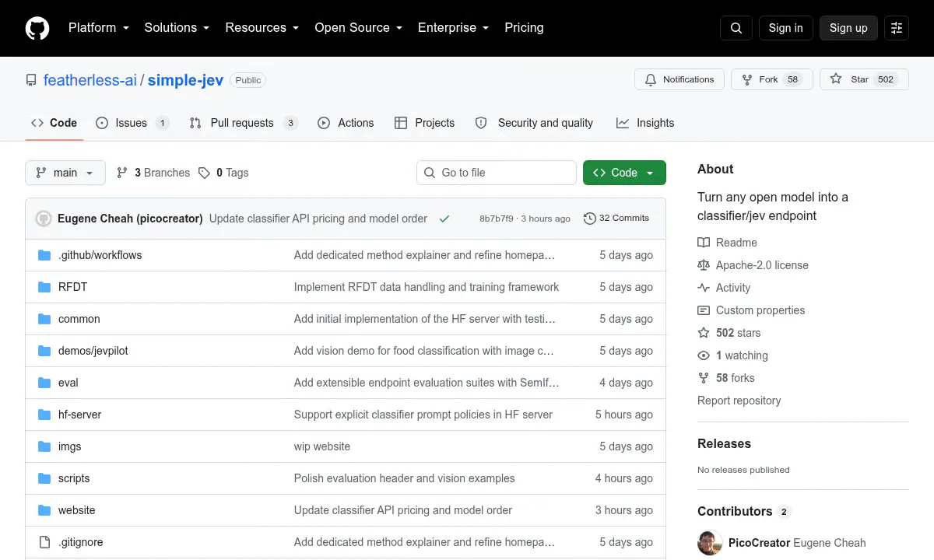
Task: Click the file icon for .gitignore
Action: click(x=44, y=542)
